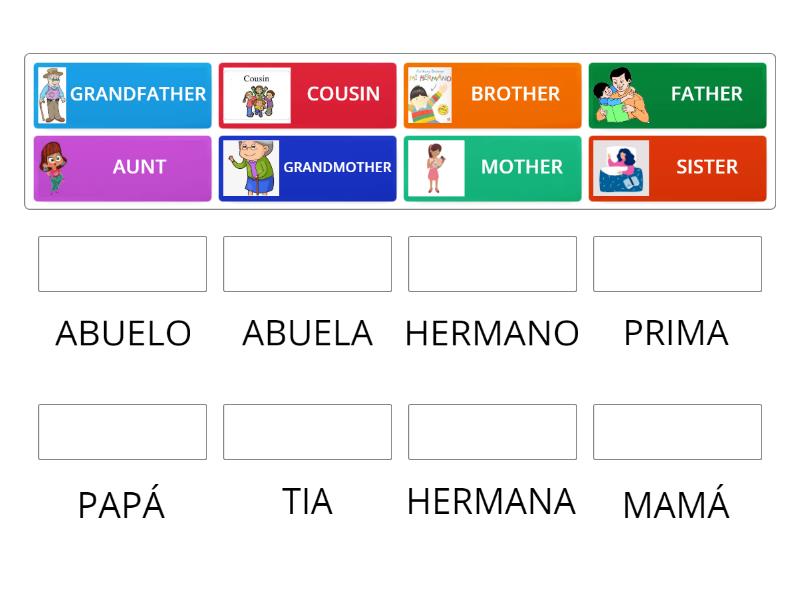Image resolution: width=800 pixels, height=600 pixels.
Task: Click the aunt cartoon girl icon
Action: (53, 168)
